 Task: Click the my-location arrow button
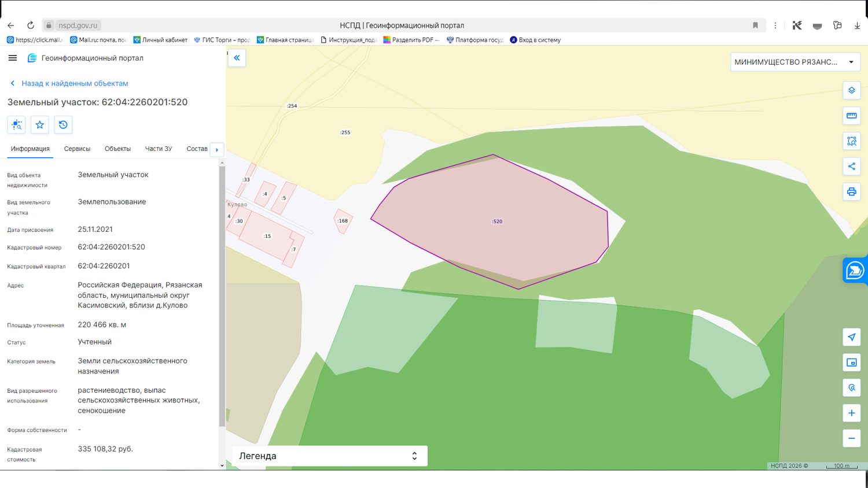click(852, 337)
